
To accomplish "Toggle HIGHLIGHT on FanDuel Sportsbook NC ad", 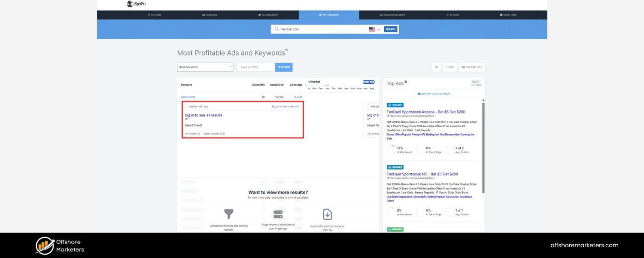I will 395,167.
